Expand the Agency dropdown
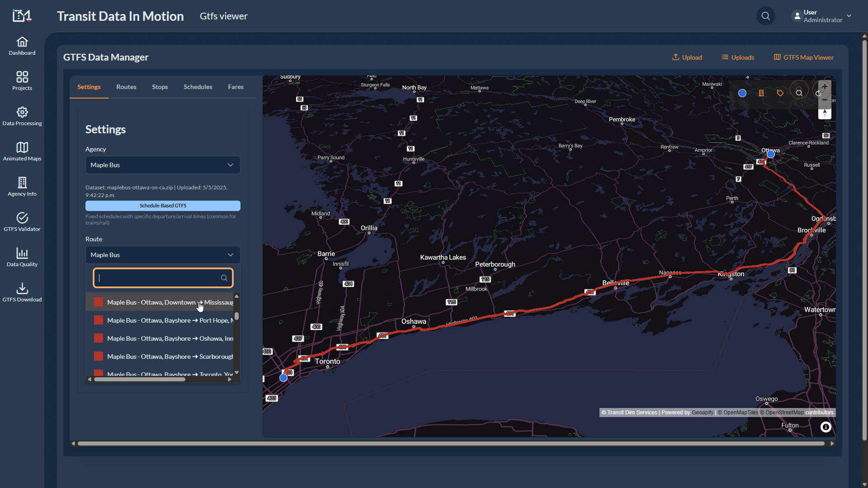Image resolution: width=868 pixels, height=488 pixels. [163, 165]
